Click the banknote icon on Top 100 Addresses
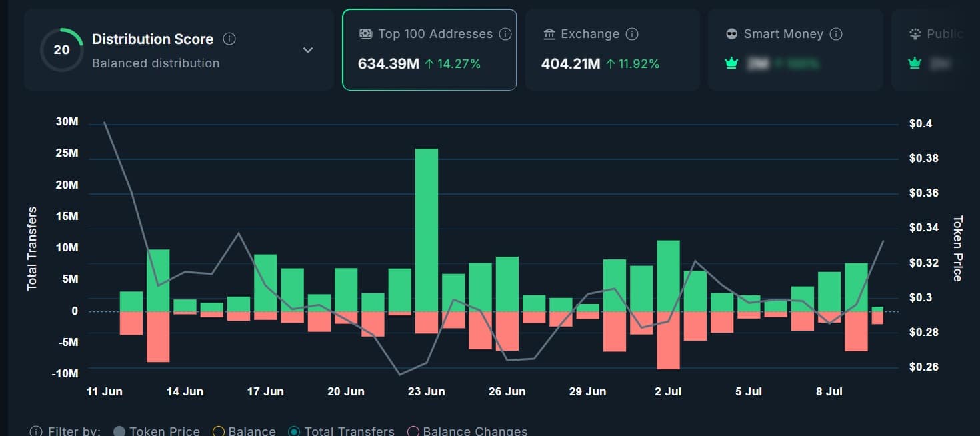This screenshot has height=436, width=980. tap(365, 33)
